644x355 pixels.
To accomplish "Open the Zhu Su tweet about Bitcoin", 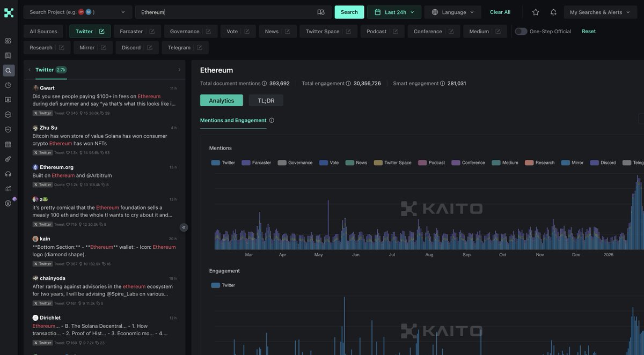I will tap(104, 140).
